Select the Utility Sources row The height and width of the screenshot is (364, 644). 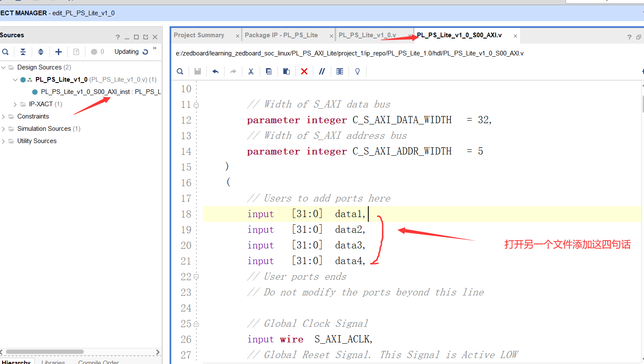point(37,141)
